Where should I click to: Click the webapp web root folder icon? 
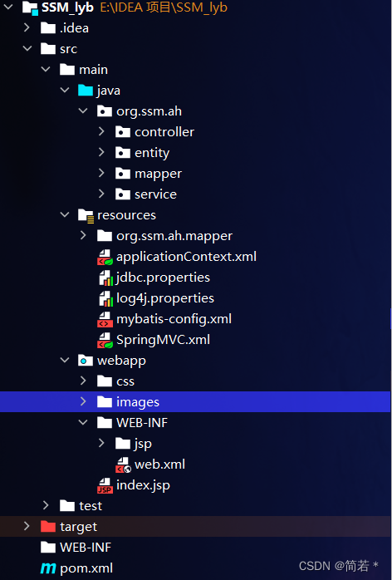(x=86, y=361)
